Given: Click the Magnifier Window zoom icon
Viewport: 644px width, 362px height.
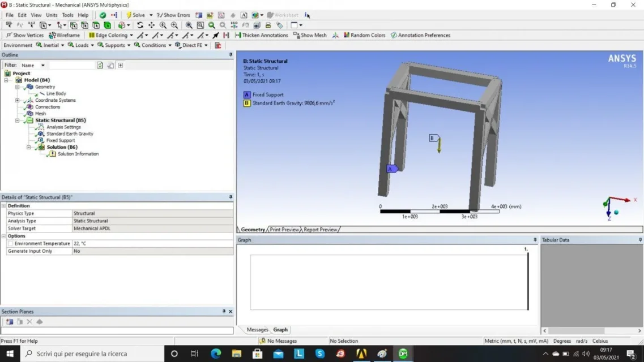Looking at the screenshot, I should pyautogui.click(x=201, y=25).
